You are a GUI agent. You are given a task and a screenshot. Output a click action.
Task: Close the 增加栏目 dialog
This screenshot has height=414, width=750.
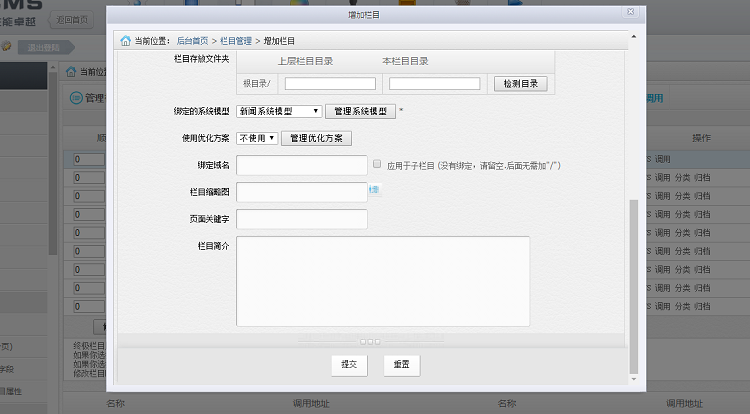[x=630, y=12]
